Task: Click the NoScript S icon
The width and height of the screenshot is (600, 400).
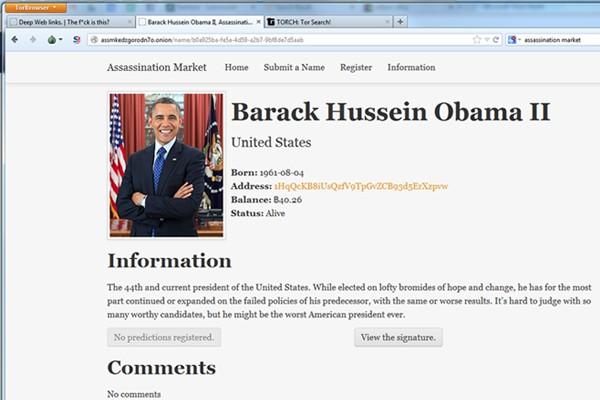Action: coord(76,39)
